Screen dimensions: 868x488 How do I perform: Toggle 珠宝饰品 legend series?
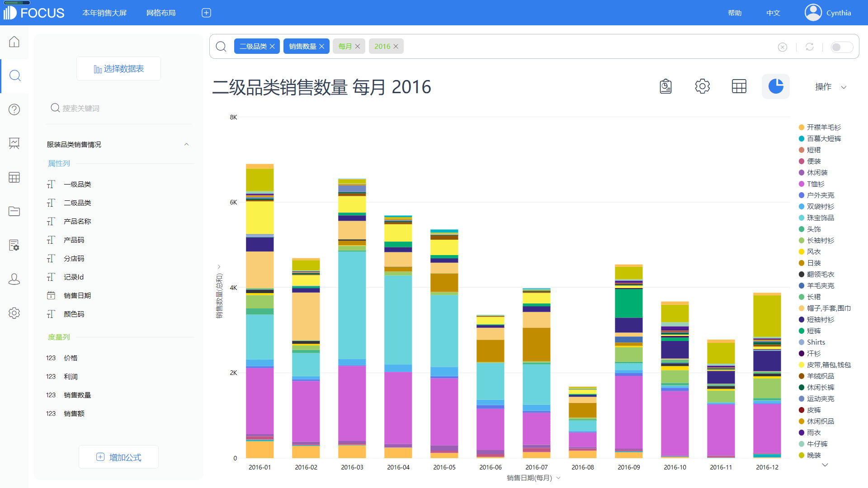click(x=816, y=218)
